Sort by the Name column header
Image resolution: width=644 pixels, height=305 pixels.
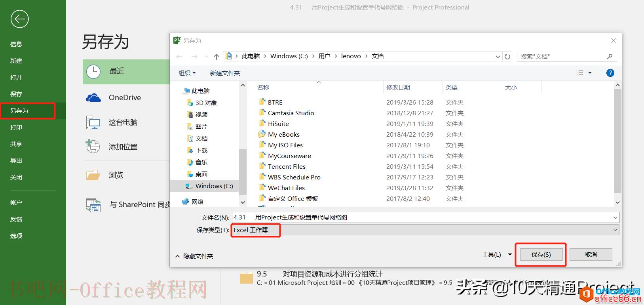(263, 87)
